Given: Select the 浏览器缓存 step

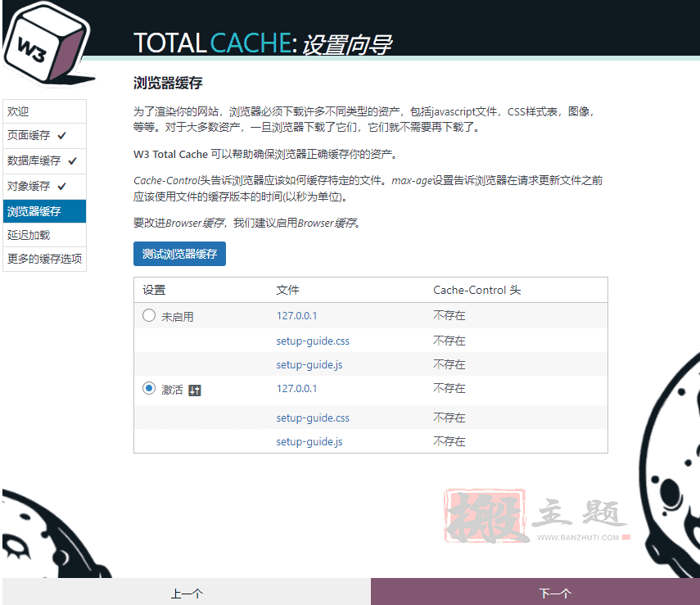Looking at the screenshot, I should tap(45, 211).
